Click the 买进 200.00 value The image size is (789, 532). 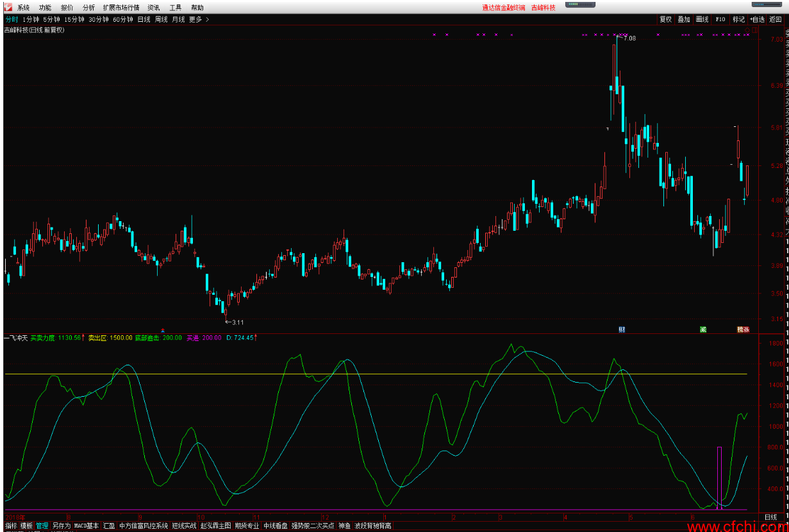(x=204, y=337)
